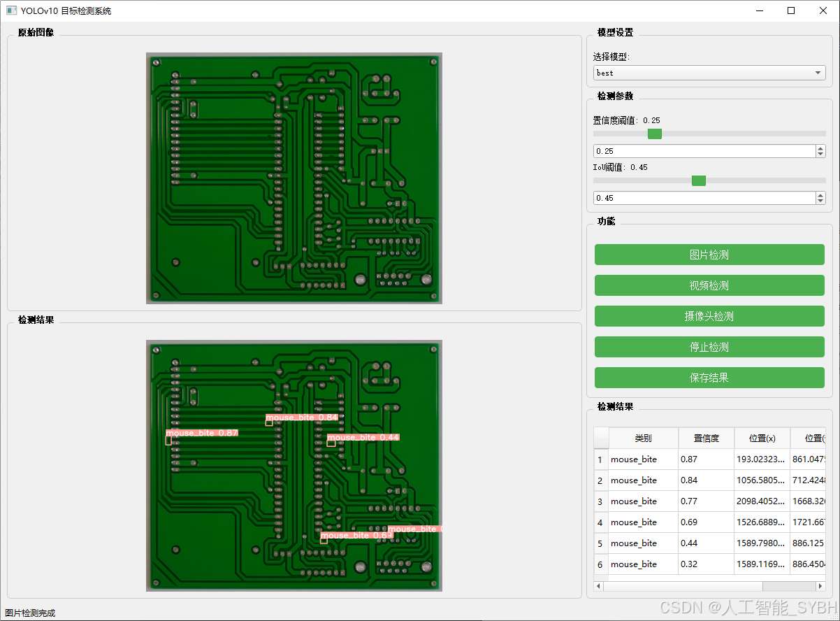The width and height of the screenshot is (840, 621).
Task: Click the 选择模型 dropdown arrow
Action: (817, 72)
